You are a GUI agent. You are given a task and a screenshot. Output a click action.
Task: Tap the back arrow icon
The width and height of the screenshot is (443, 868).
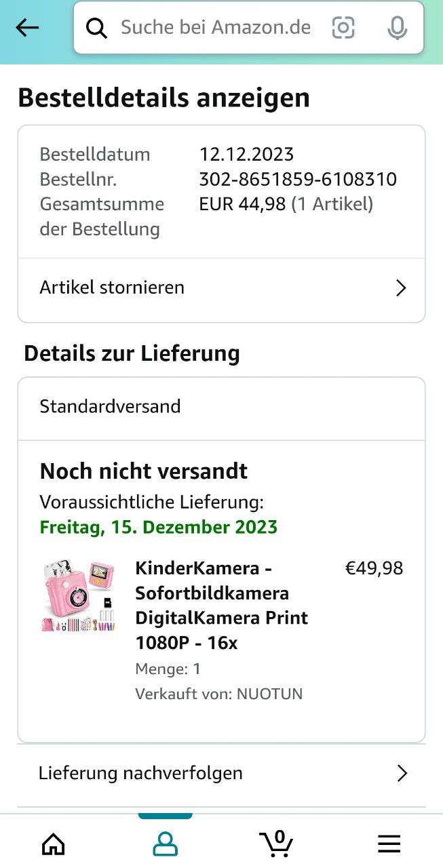point(27,28)
